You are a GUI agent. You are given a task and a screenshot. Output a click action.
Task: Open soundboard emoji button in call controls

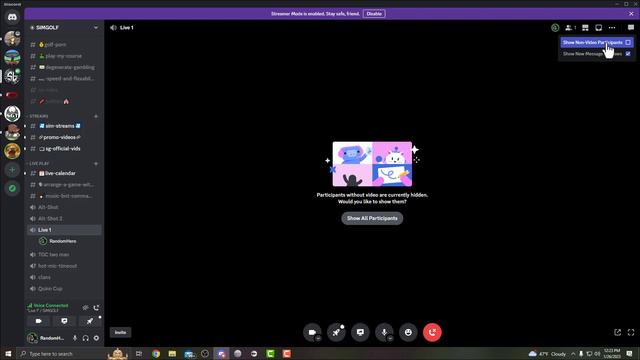tap(408, 332)
